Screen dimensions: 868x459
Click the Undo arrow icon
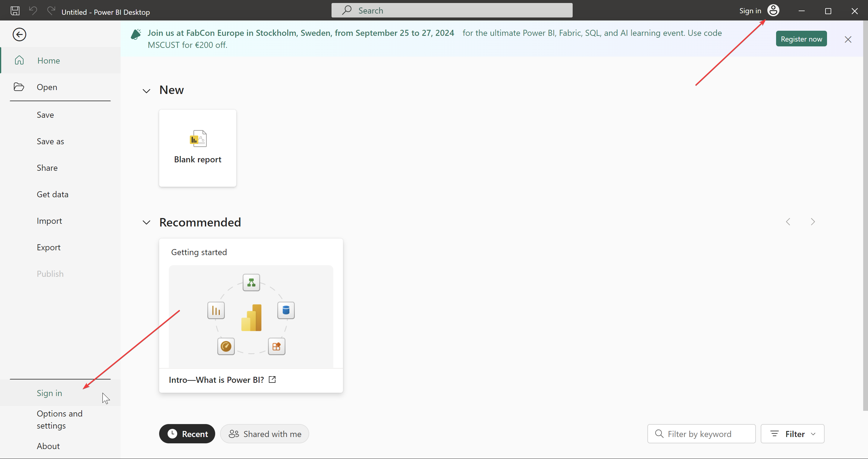(x=33, y=11)
